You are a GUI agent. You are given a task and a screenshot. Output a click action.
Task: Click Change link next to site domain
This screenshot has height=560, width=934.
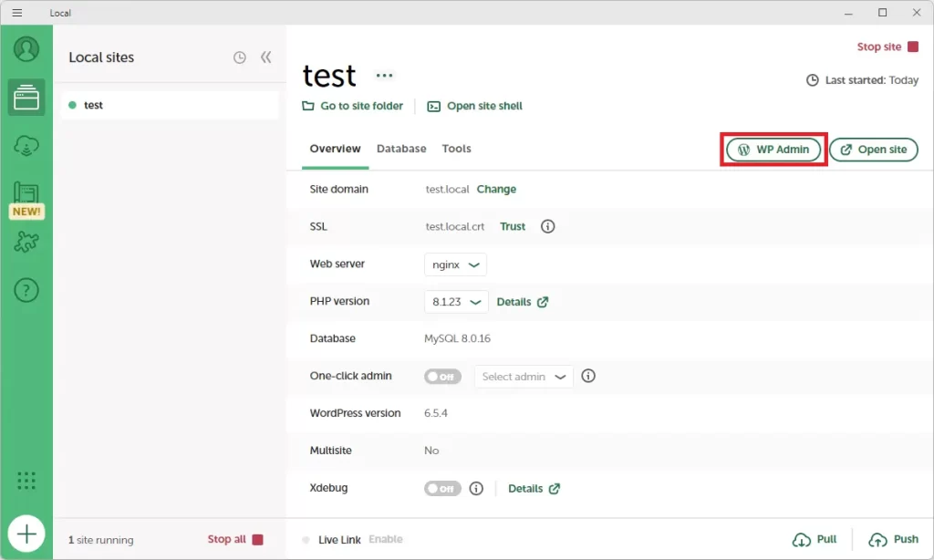[496, 190]
